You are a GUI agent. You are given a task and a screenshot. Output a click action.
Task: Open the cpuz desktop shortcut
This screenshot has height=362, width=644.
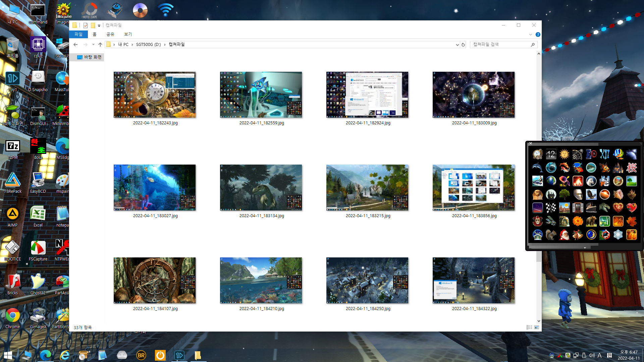pos(38,48)
